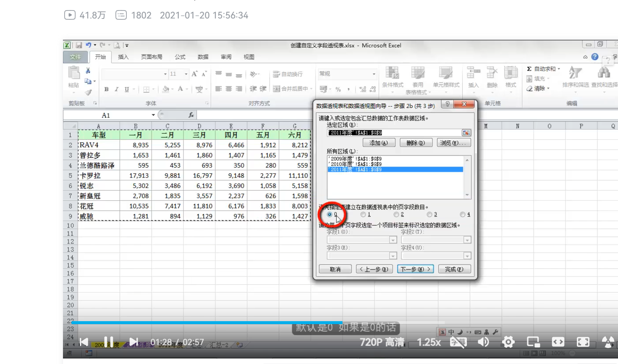Open the font name dropdown arrow
The height and width of the screenshot is (364, 618).
click(x=165, y=74)
